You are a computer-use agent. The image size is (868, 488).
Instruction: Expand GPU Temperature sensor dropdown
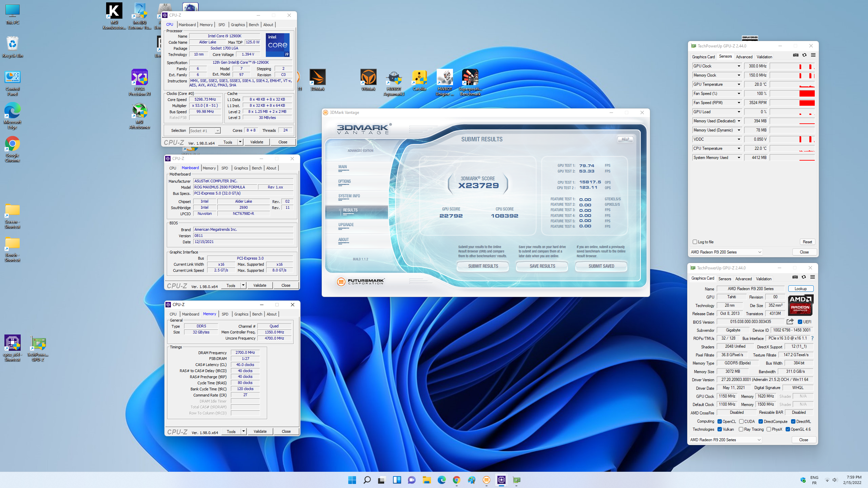[x=739, y=84]
